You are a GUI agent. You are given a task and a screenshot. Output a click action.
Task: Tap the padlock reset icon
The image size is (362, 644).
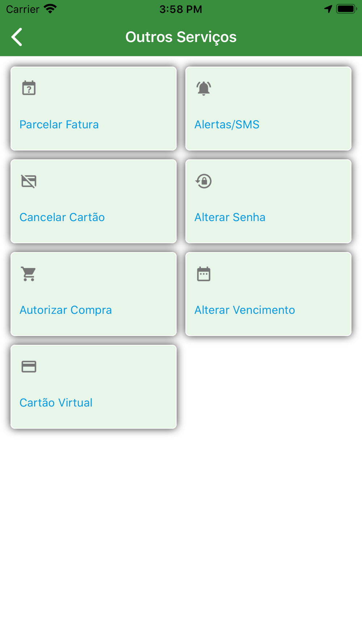[x=204, y=181]
